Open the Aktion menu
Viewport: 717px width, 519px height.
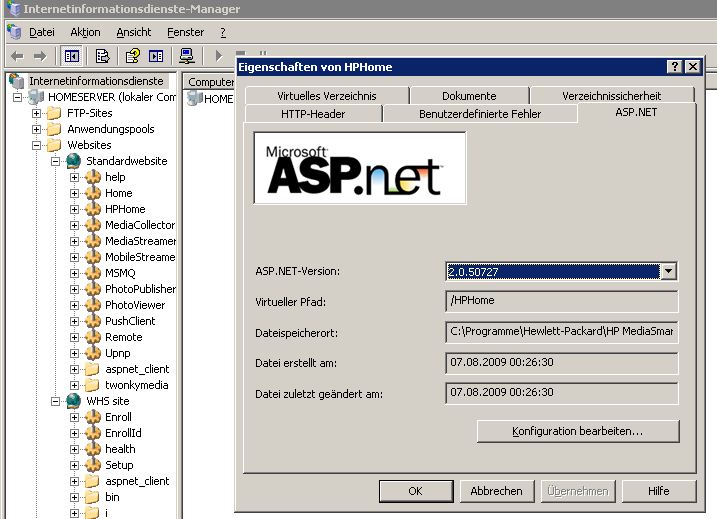click(x=85, y=32)
